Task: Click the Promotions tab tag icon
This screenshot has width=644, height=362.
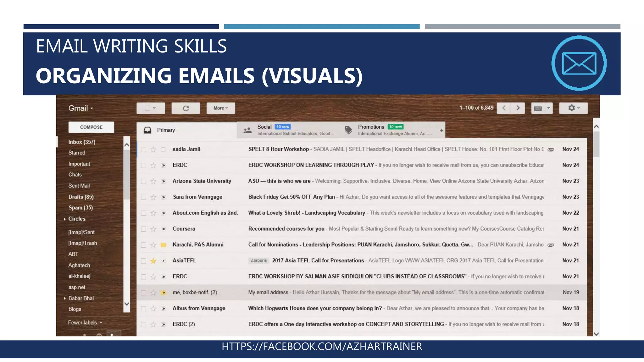Action: 348,130
